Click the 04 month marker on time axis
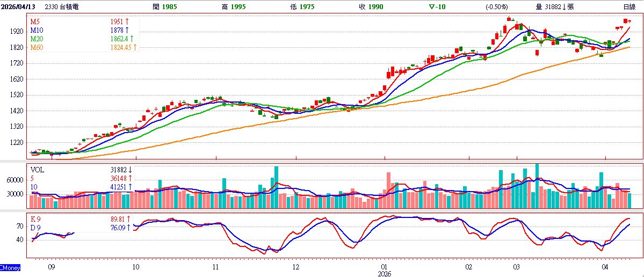 [x=605, y=266]
